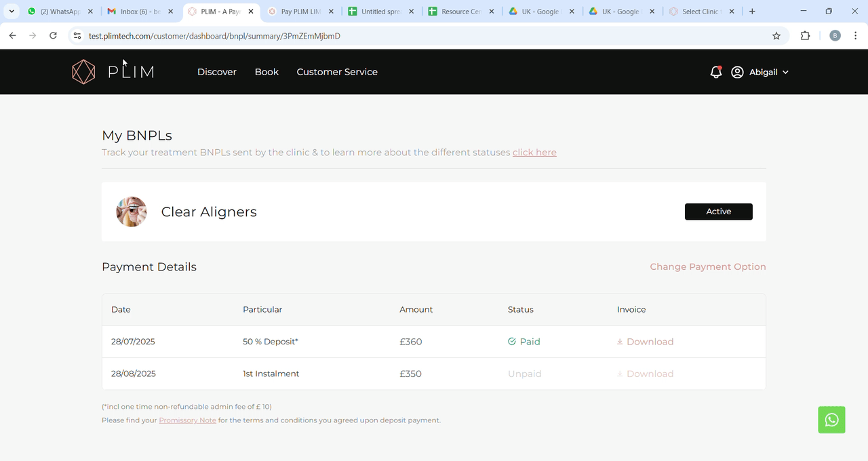
Task: Click the browser reload icon
Action: pos(53,36)
